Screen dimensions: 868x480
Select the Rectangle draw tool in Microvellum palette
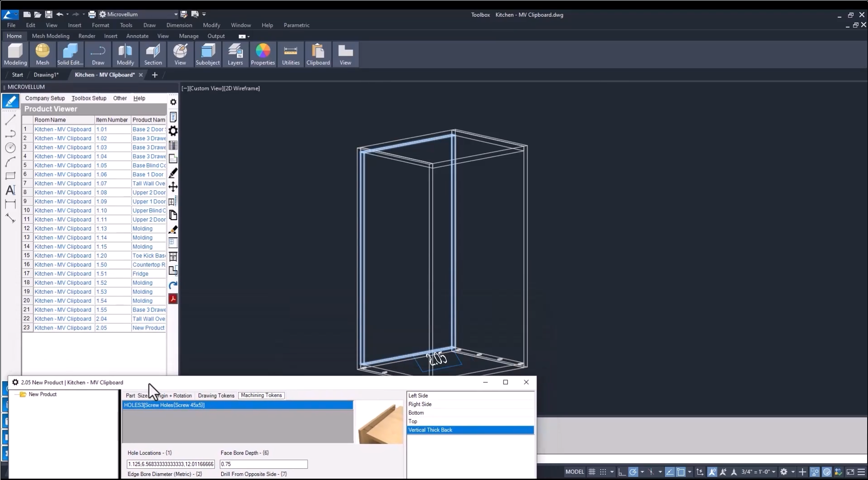coord(10,176)
